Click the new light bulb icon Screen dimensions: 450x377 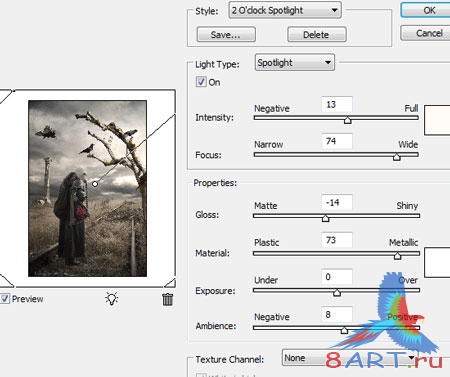[112, 299]
